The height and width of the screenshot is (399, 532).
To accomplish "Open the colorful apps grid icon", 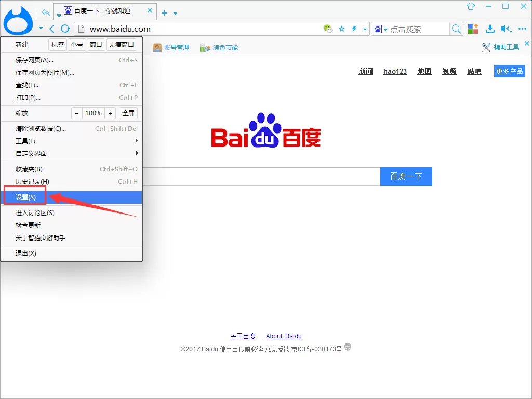I will 473,29.
